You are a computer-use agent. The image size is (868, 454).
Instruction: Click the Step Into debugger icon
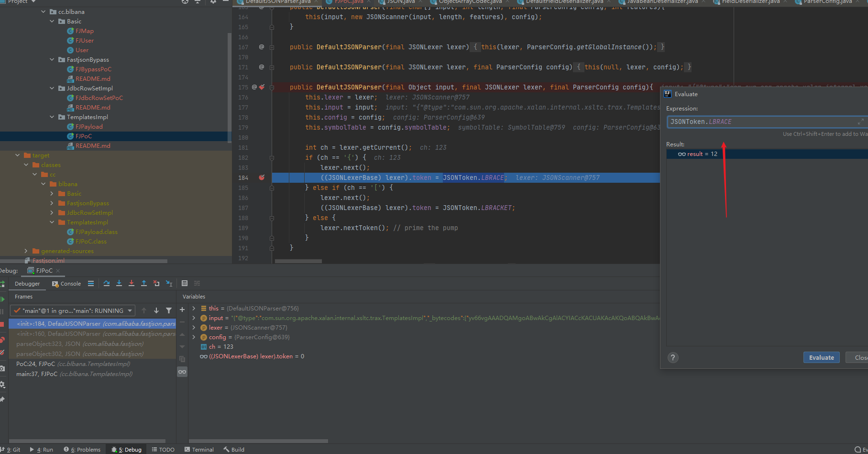(119, 283)
